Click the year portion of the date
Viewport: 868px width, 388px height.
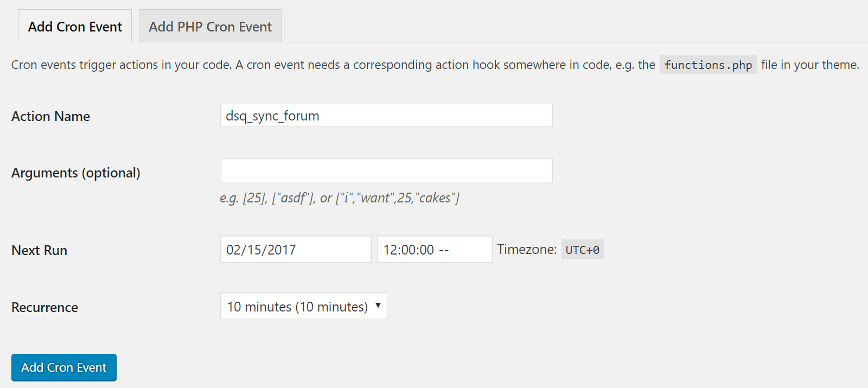282,250
